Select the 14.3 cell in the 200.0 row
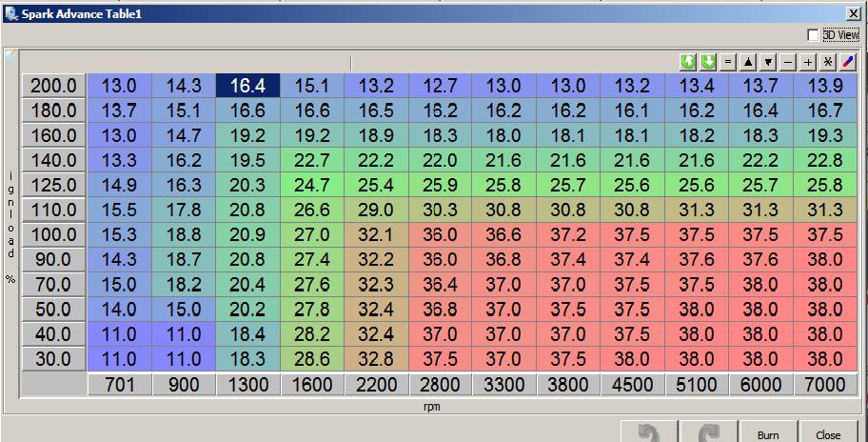This screenshot has height=442, width=868. (x=184, y=86)
